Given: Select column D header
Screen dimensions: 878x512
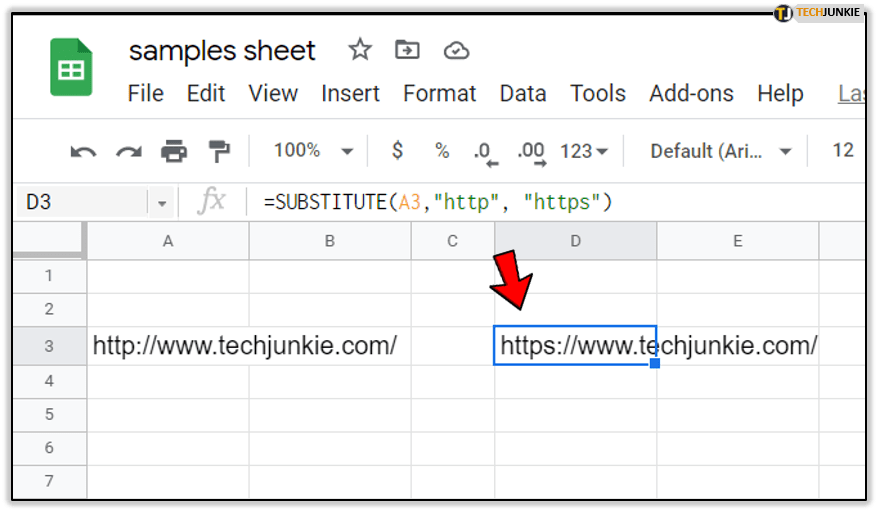Looking at the screenshot, I should (576, 241).
